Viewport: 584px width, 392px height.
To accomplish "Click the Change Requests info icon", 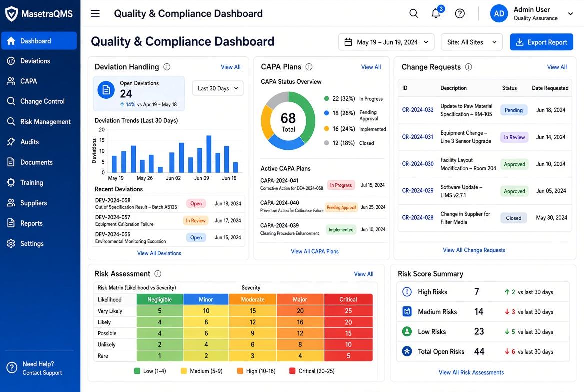I will 469,67.
